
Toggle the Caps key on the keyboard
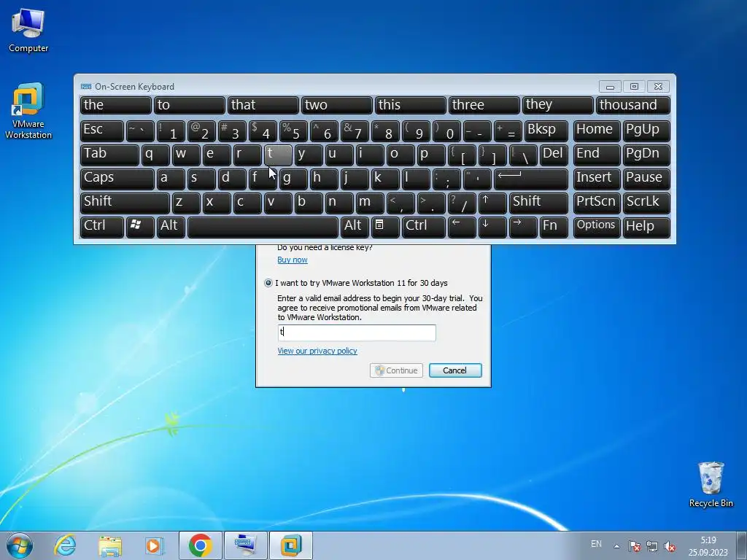(117, 179)
